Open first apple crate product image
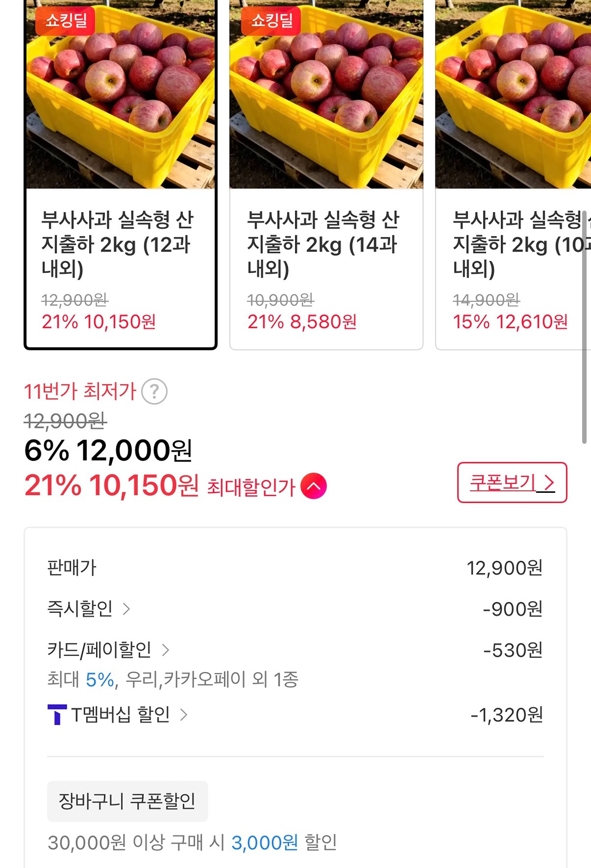 coord(121,94)
